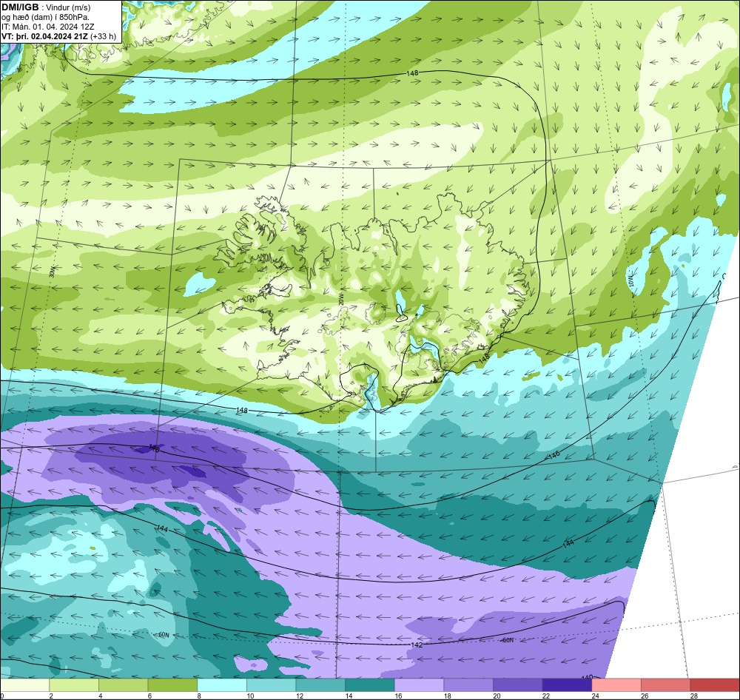The width and height of the screenshot is (740, 700).
Task: Click the 144 contour label on the western side
Action: [x=162, y=528]
